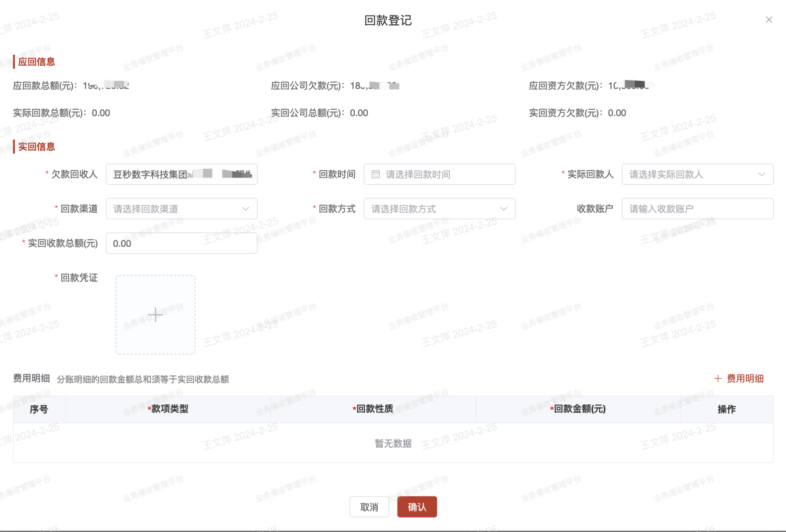
Task: Click the calendar icon in 回款时间 field
Action: [375, 175]
